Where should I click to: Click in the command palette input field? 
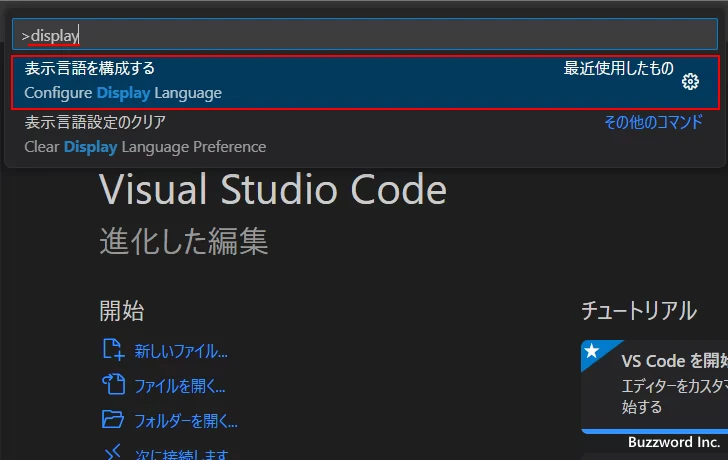(364, 34)
